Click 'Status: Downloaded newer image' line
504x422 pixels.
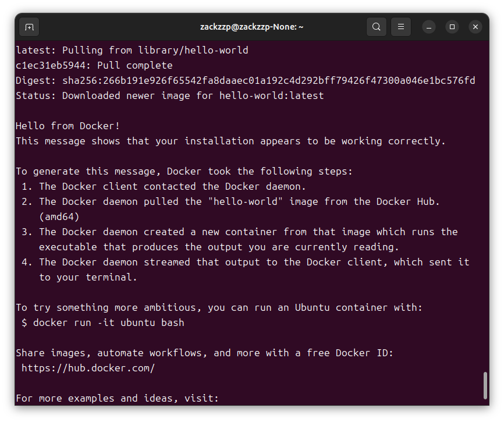170,96
